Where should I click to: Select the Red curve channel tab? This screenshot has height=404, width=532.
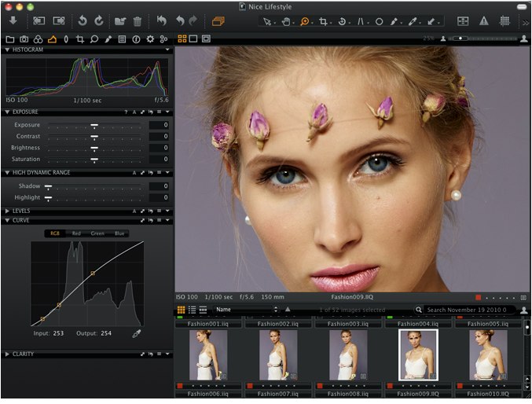(x=76, y=233)
